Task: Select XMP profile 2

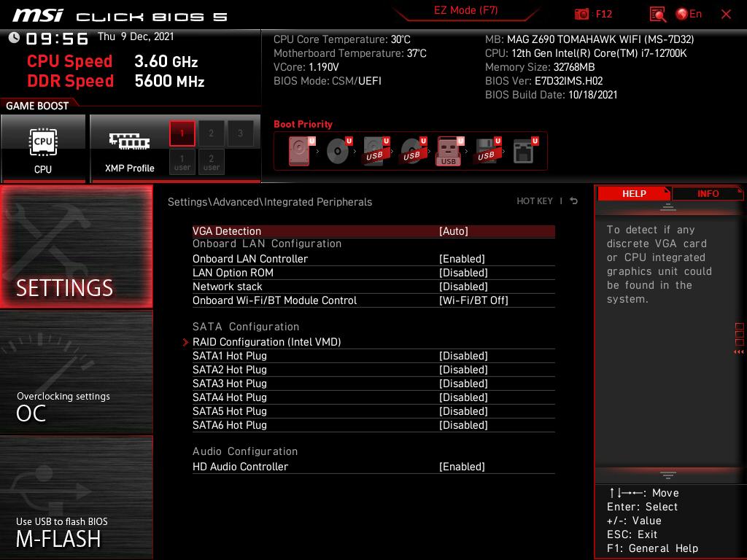Action: coord(211,133)
